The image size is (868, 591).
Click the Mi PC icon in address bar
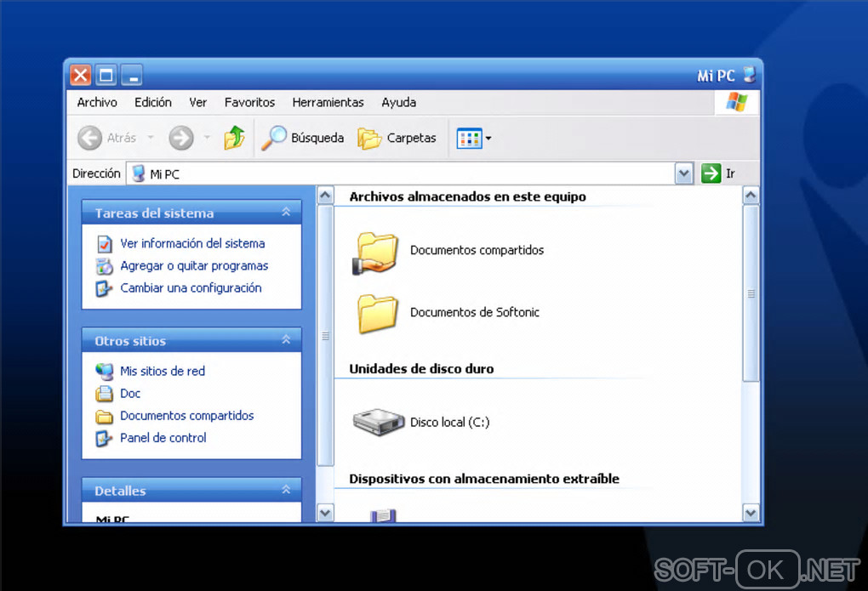coord(139,173)
